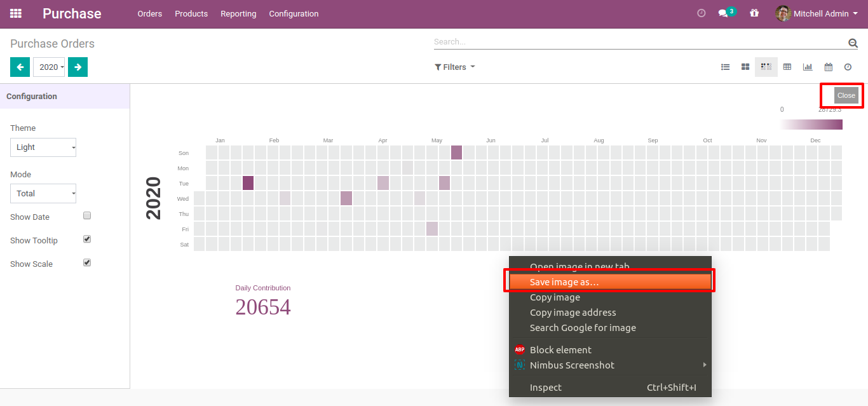The width and height of the screenshot is (868, 406).
Task: Disable the Show Scale checkbox
Action: 87,263
